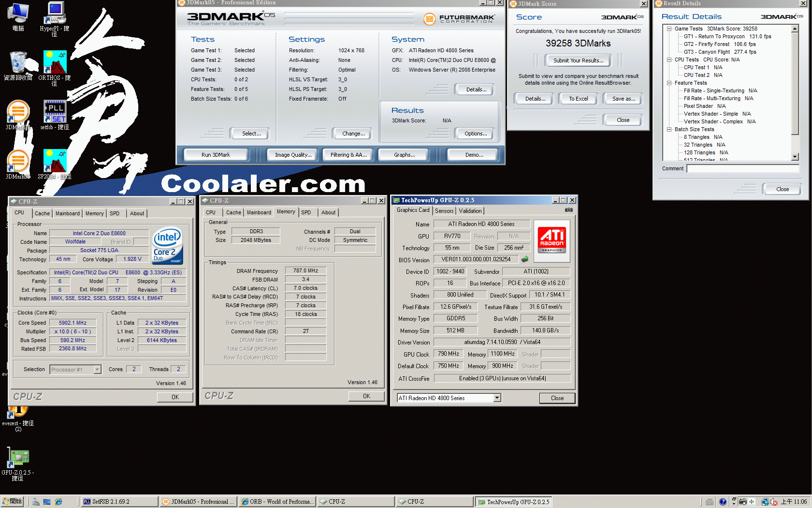
Task: Click the show desktop quick launch icon
Action: coord(47,502)
